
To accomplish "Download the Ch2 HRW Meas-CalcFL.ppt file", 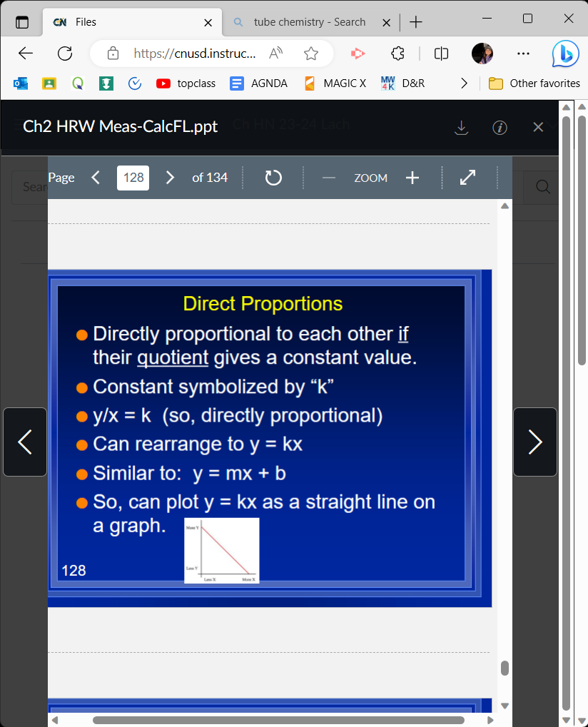I will [x=462, y=128].
